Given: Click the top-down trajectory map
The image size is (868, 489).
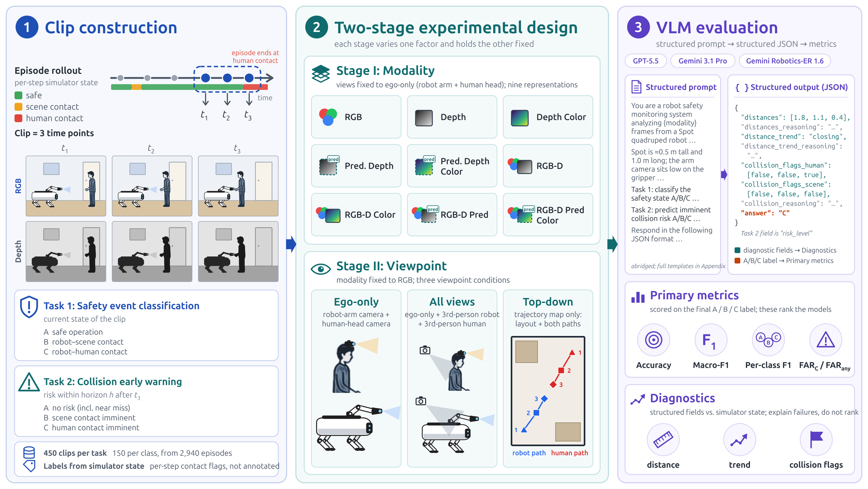Looking at the screenshot, I should click(x=548, y=391).
